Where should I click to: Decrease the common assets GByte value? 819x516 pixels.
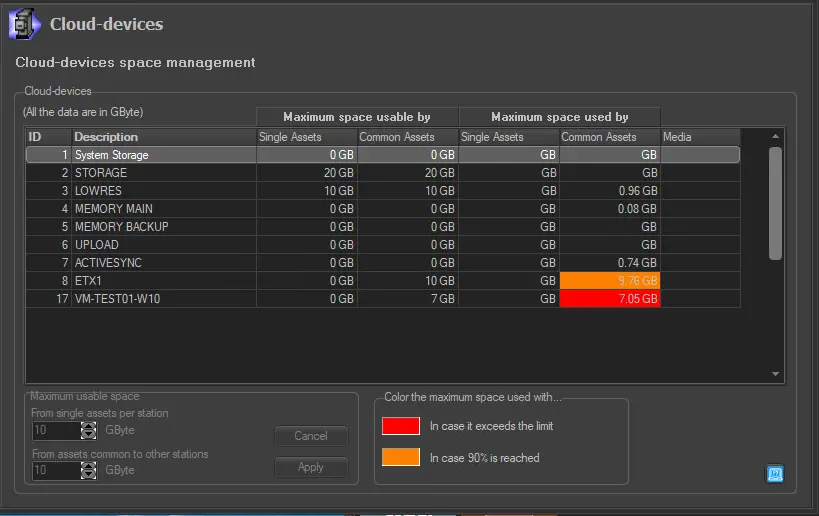click(x=88, y=474)
